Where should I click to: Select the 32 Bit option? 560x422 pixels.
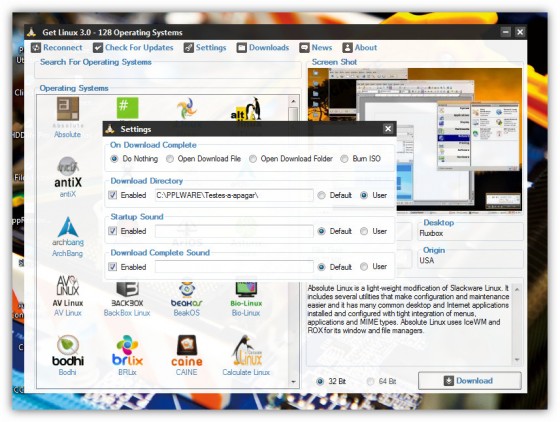pyautogui.click(x=320, y=381)
